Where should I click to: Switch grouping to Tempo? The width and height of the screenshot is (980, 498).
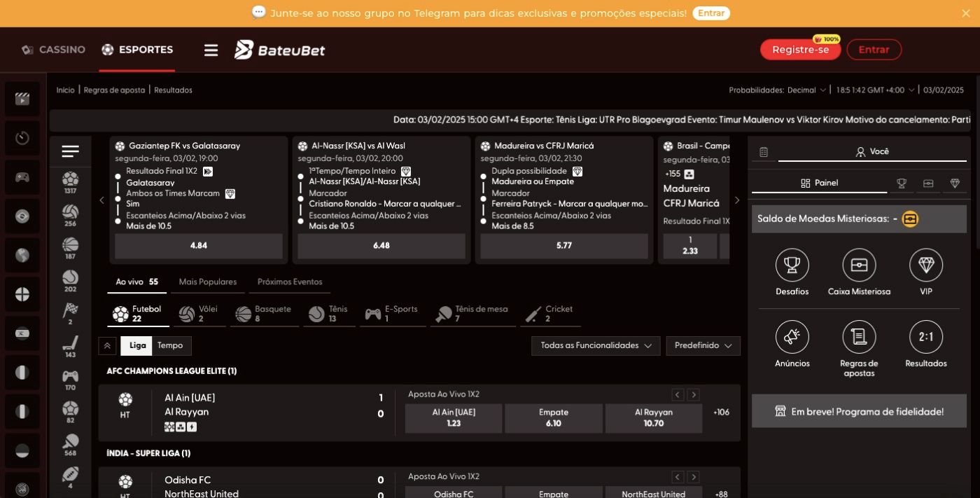coord(170,345)
